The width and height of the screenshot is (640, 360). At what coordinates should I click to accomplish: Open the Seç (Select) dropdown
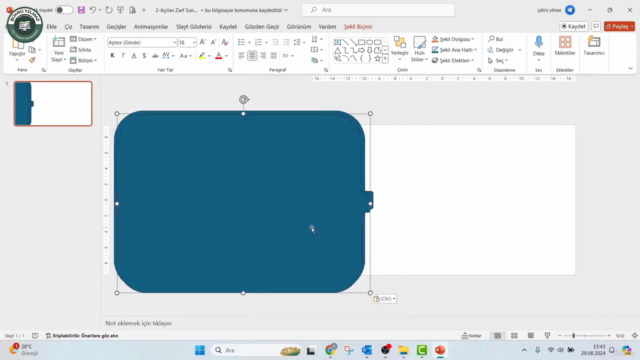pos(498,60)
